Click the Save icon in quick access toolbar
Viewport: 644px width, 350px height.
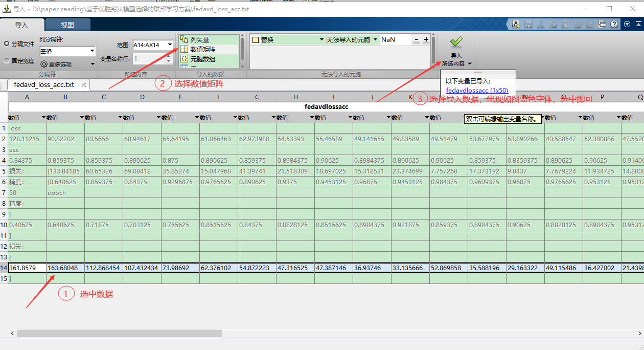[x=529, y=24]
